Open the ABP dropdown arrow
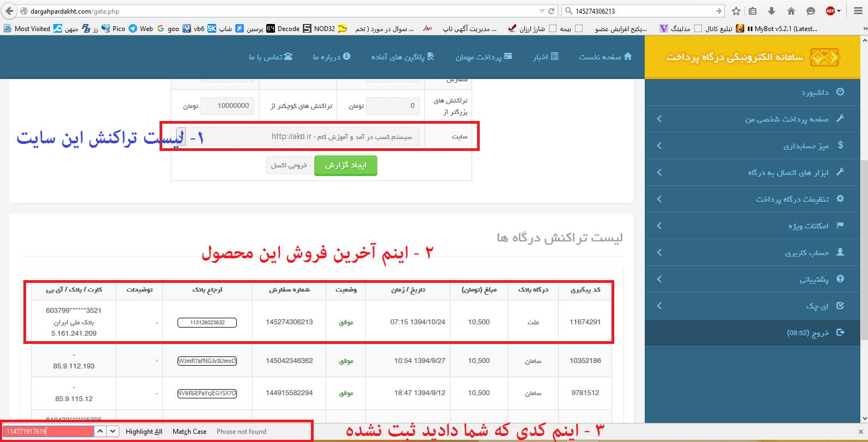The width and height of the screenshot is (868, 442). pos(839,11)
